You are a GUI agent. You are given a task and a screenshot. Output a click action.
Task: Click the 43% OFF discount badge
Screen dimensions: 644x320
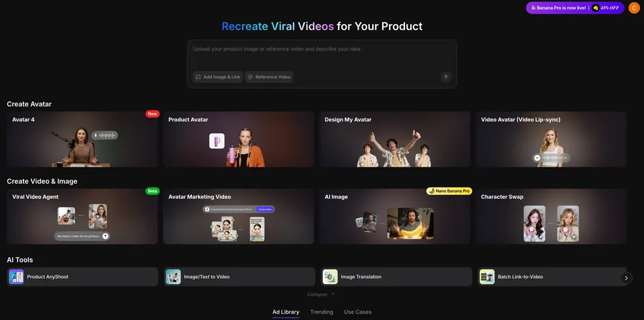606,8
